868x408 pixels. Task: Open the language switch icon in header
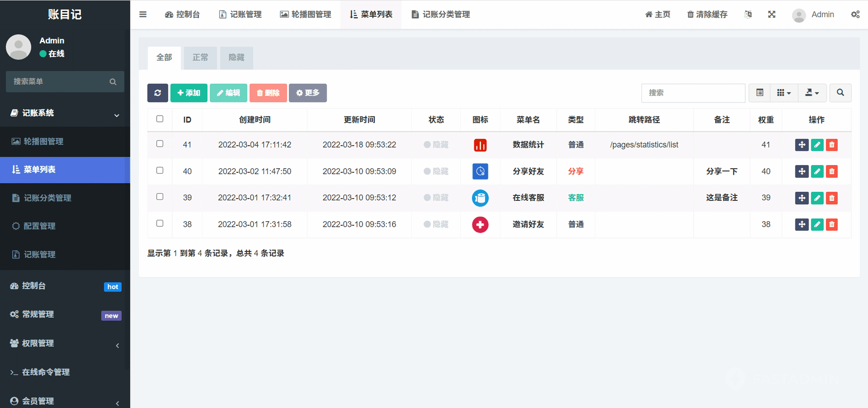(x=748, y=15)
